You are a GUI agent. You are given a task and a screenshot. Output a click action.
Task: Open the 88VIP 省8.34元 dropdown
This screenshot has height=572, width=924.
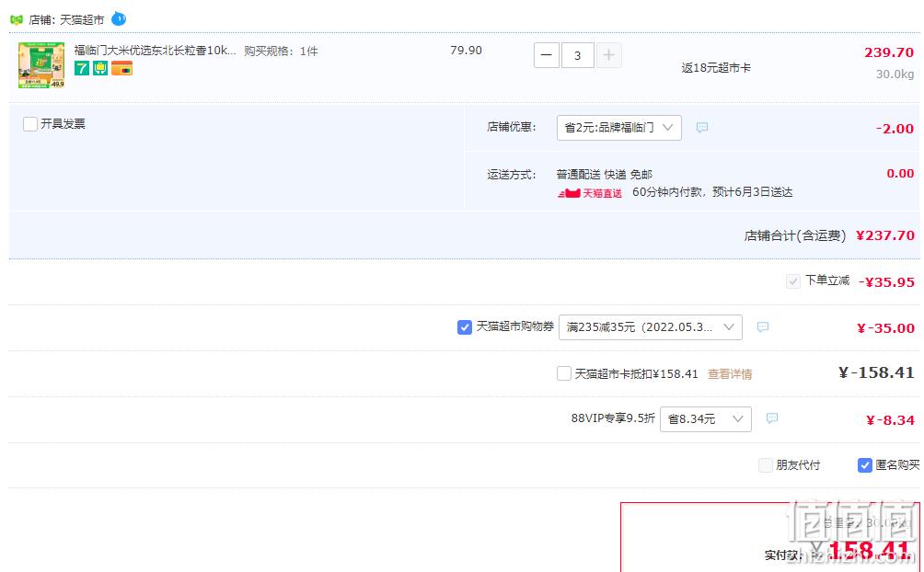click(x=705, y=419)
